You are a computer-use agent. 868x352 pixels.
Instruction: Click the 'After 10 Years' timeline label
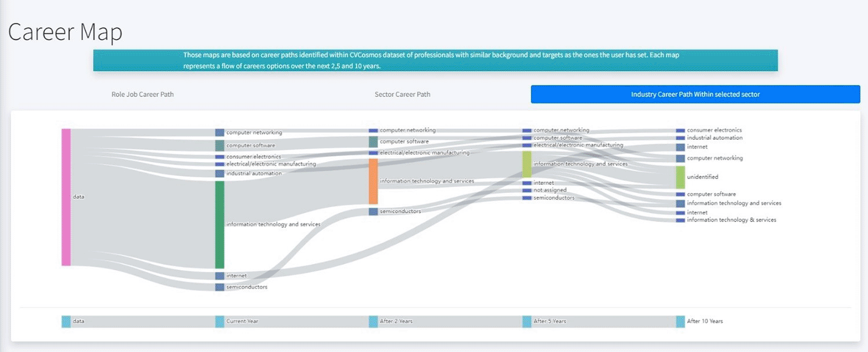[x=705, y=321]
